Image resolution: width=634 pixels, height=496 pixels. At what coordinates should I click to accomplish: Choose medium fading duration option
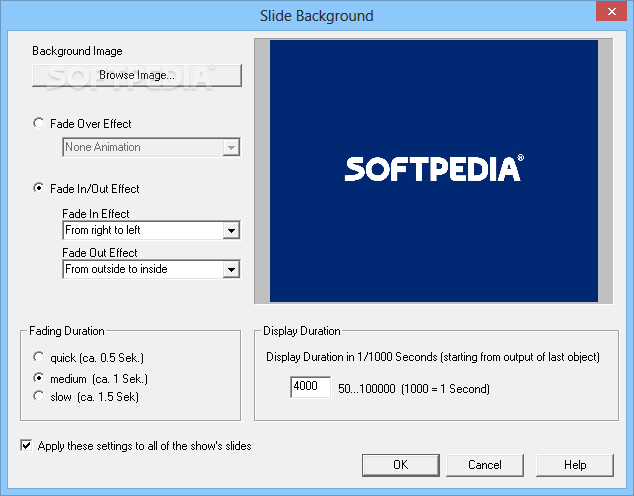(38, 378)
